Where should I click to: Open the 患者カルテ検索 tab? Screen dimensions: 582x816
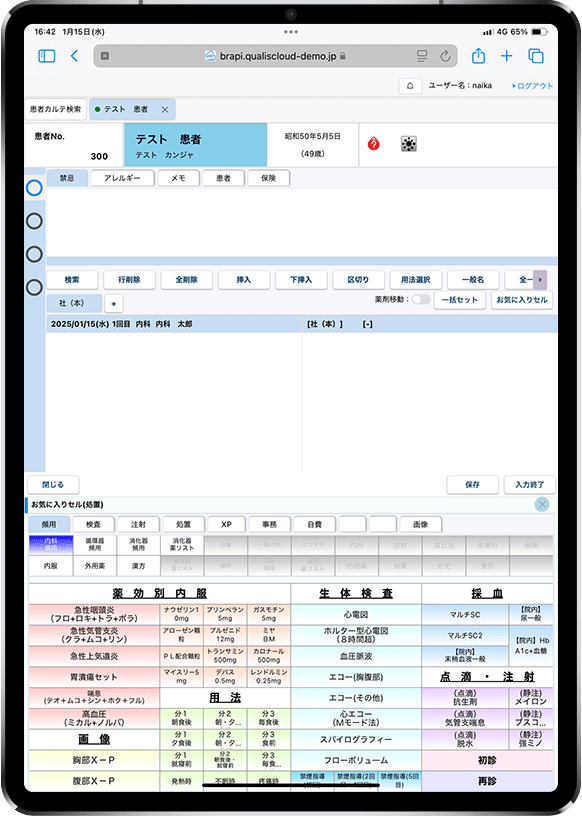[55, 109]
